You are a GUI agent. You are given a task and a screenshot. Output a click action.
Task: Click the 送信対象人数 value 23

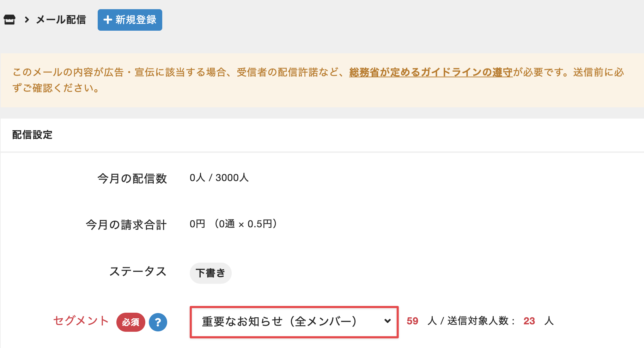click(529, 321)
